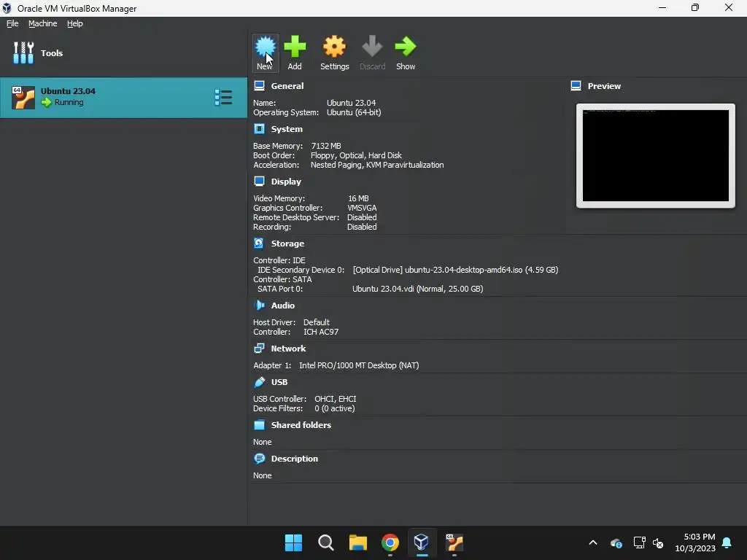The height and width of the screenshot is (560, 747).
Task: Click the Audio section speaker icon
Action: tap(259, 306)
